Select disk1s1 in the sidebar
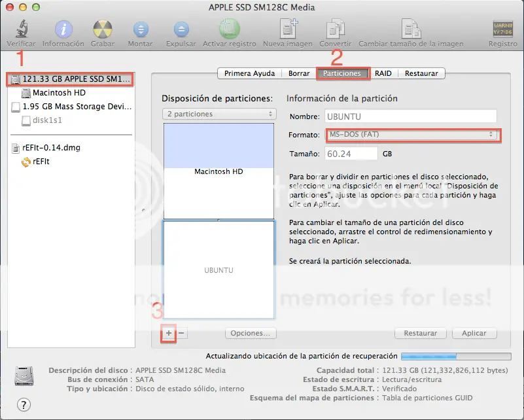The image size is (524, 420). coord(42,120)
